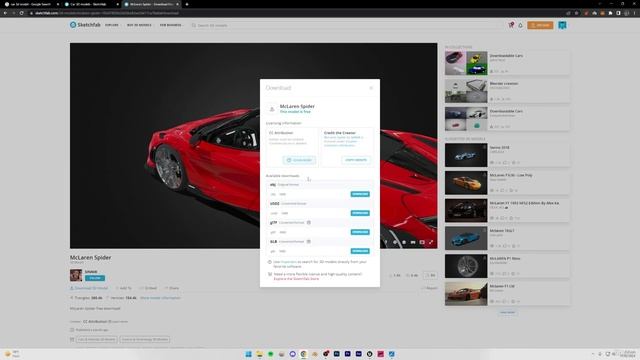Toggle fullscreen in the 3D viewer

pos(431,242)
